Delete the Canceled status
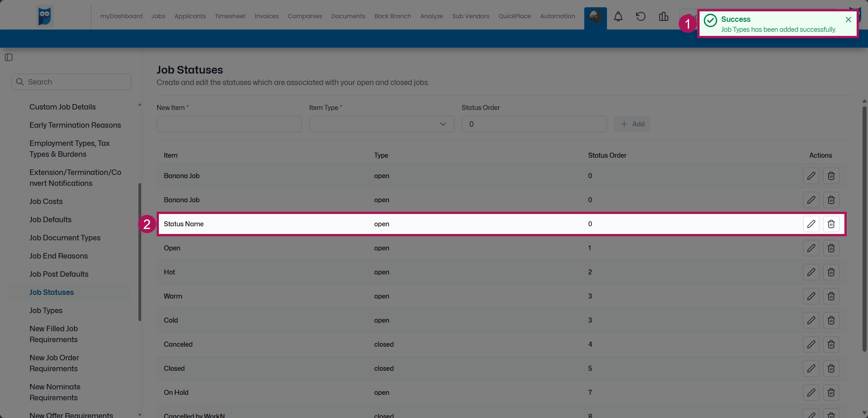 831,344
